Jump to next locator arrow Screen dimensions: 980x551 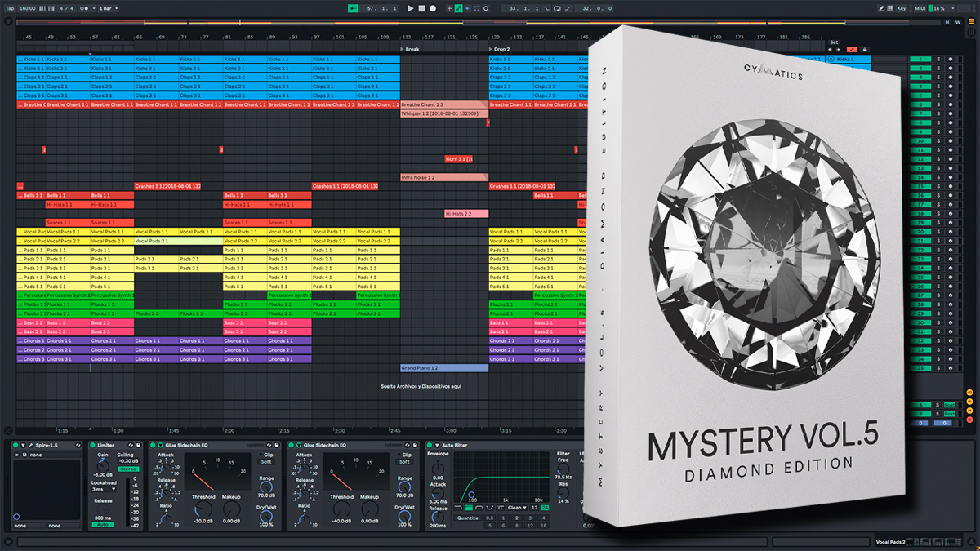[x=838, y=50]
